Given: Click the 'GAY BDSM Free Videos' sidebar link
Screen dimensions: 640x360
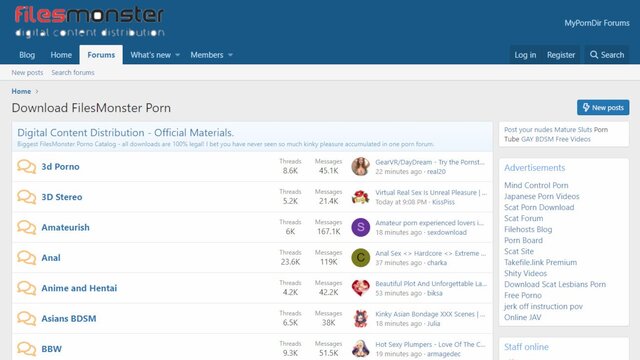Looking at the screenshot, I should (x=556, y=139).
